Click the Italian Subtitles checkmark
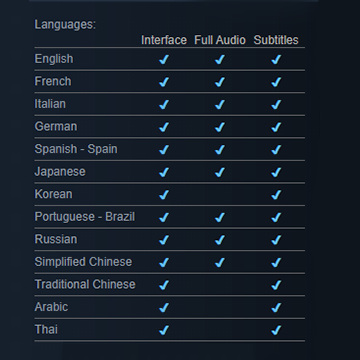The height and width of the screenshot is (360, 360). [x=276, y=105]
